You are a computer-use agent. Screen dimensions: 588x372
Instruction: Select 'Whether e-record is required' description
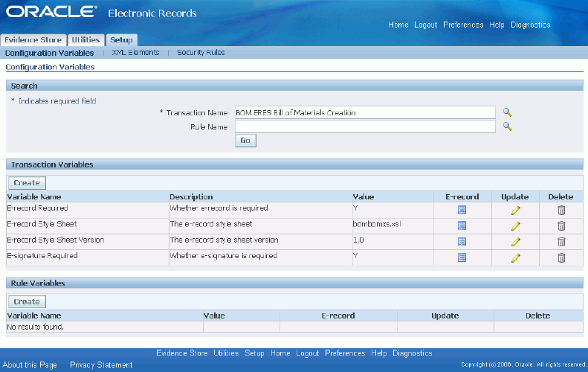pyautogui.click(x=219, y=208)
